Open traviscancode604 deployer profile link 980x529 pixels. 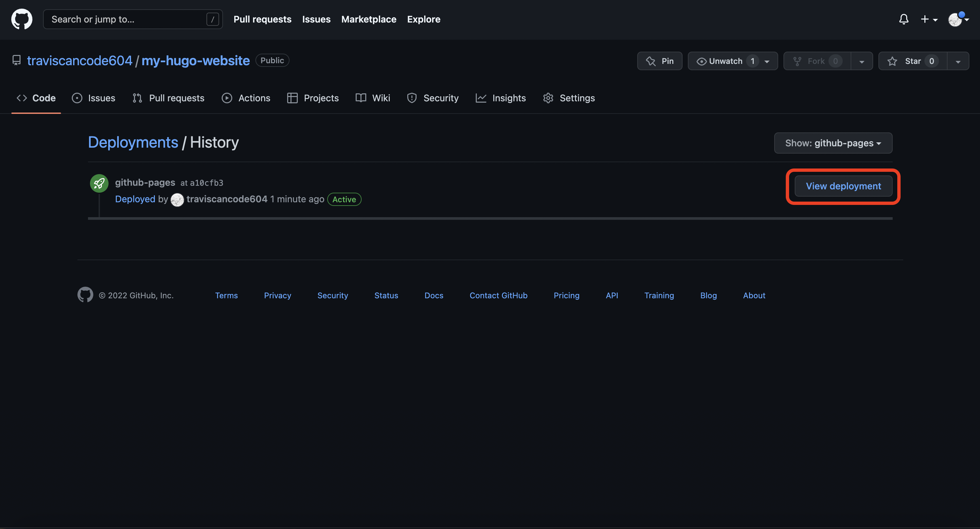coord(227,199)
